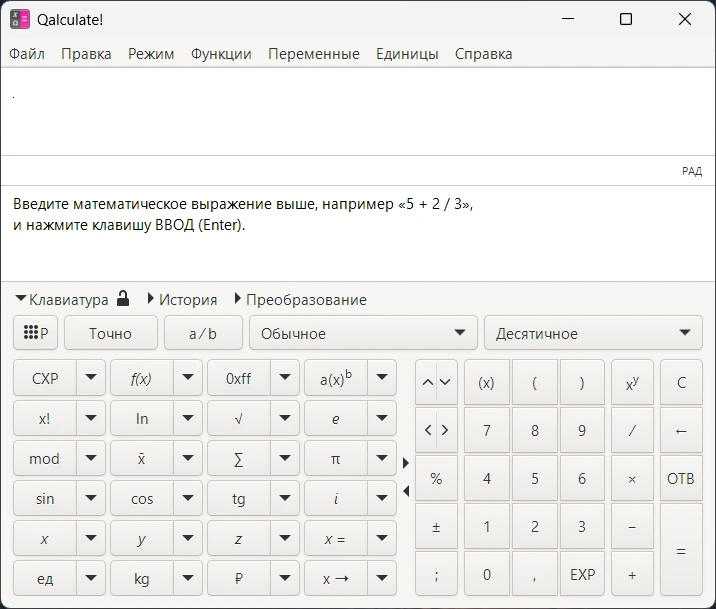
Task: Click the square root button
Action: [239, 418]
